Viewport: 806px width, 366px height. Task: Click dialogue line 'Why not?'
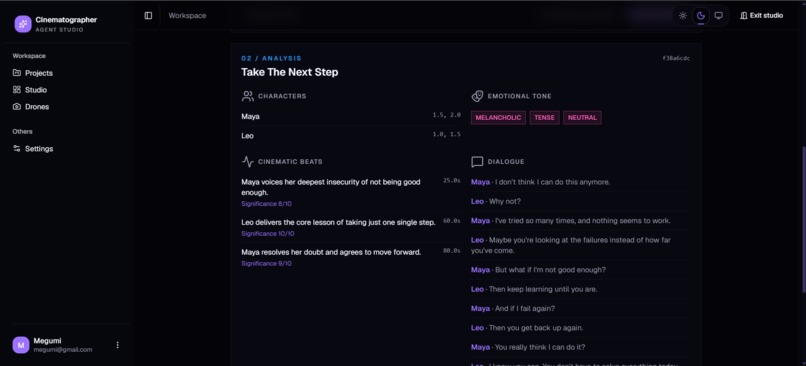pyautogui.click(x=505, y=202)
